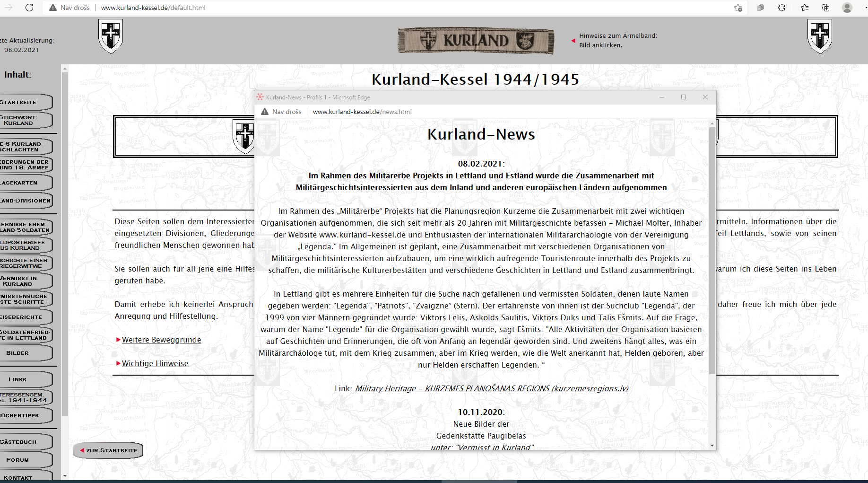Click the security warning icon in the popup address bar
The height and width of the screenshot is (483, 868).
pyautogui.click(x=265, y=112)
